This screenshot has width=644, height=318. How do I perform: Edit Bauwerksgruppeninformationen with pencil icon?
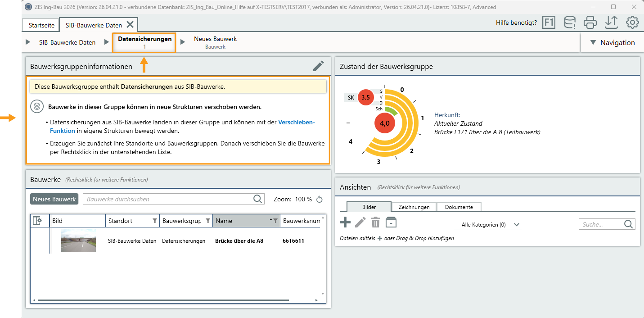(x=319, y=66)
